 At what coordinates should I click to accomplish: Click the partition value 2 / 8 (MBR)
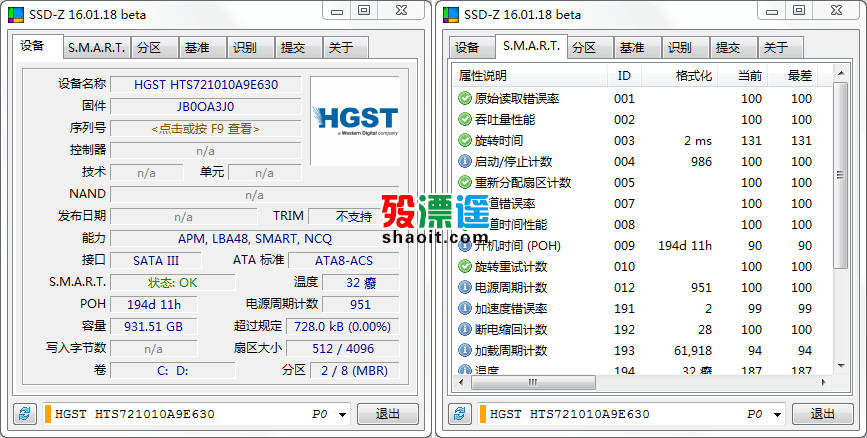click(354, 371)
